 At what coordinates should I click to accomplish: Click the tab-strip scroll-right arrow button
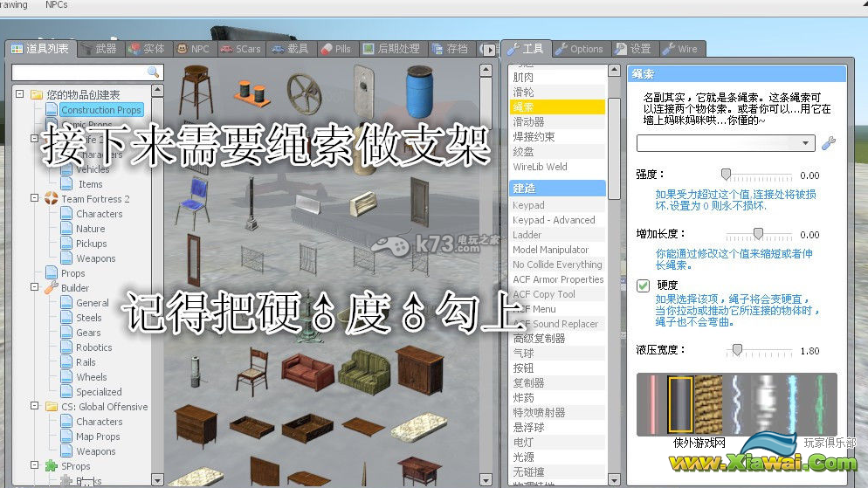pyautogui.click(x=489, y=50)
